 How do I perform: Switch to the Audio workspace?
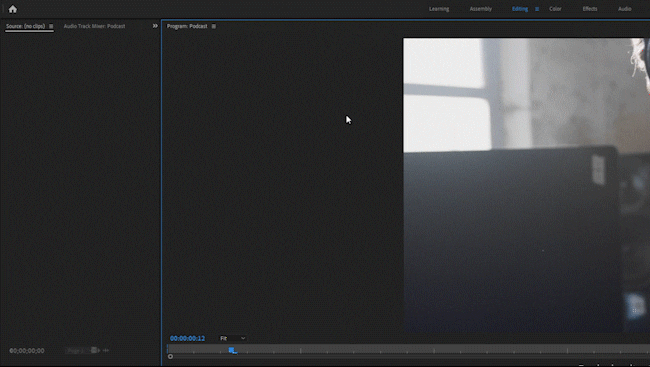(x=625, y=9)
